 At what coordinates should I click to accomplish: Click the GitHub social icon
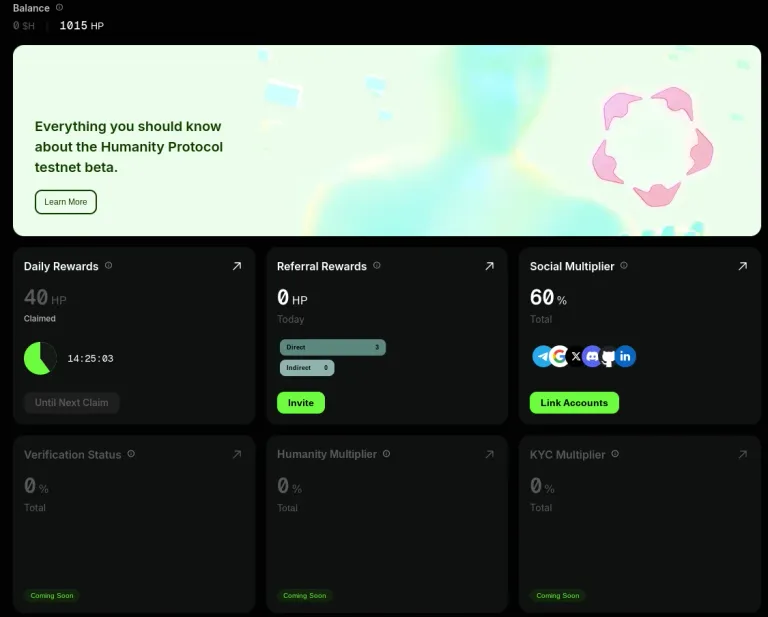(x=609, y=356)
